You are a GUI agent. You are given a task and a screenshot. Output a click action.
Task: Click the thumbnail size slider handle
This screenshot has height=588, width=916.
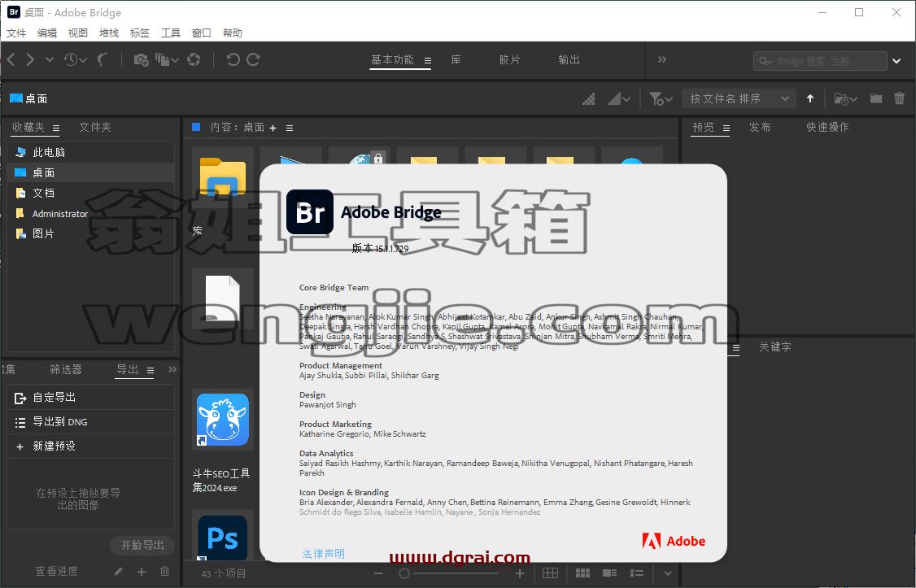(x=403, y=573)
